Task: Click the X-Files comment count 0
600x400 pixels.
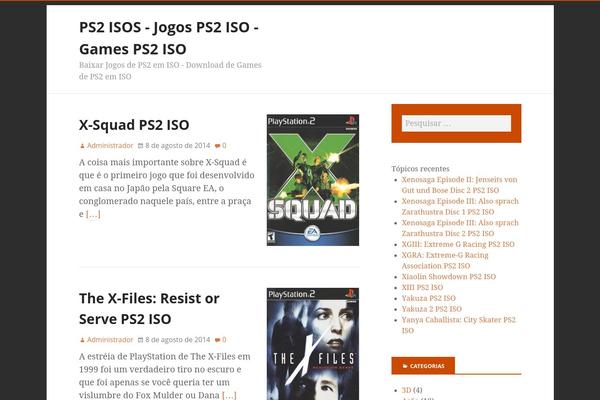Action: (224, 340)
